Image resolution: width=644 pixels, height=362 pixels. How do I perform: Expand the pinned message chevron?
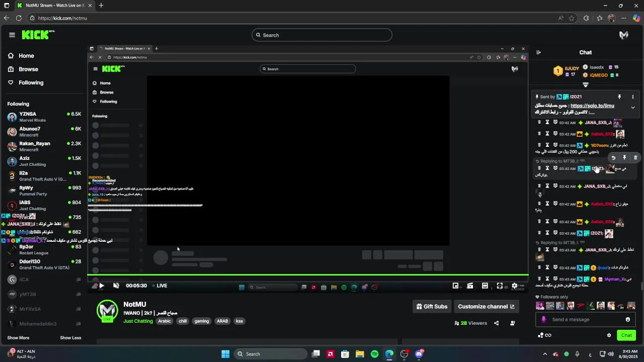pyautogui.click(x=633, y=108)
